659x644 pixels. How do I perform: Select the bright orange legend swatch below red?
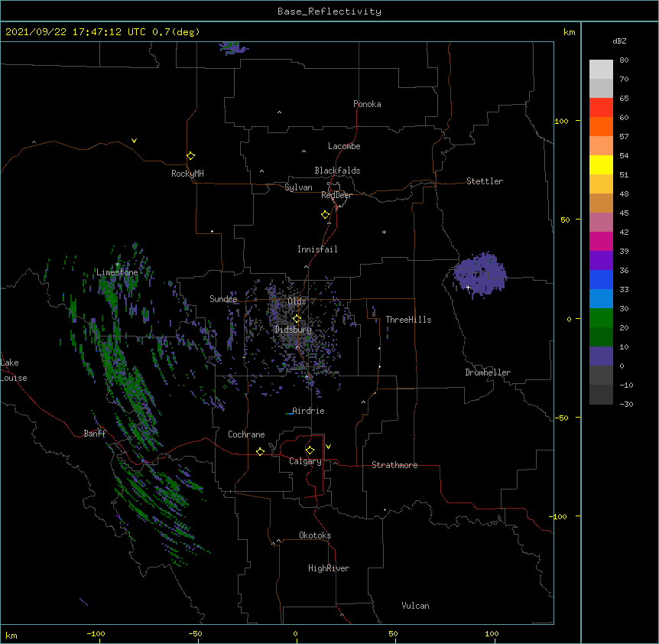(601, 126)
